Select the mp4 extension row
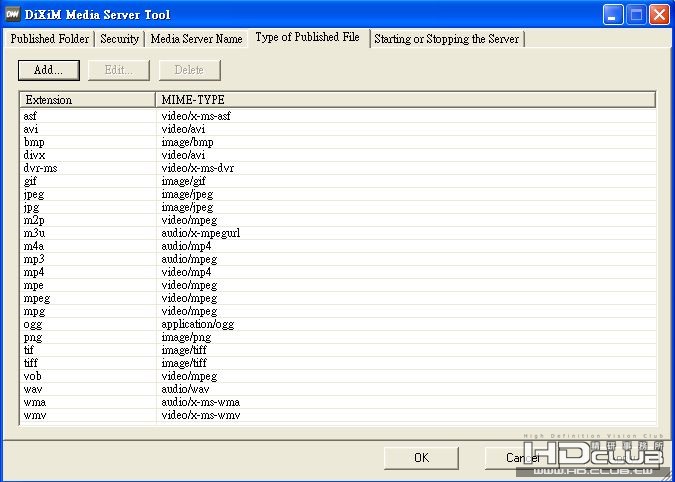Image resolution: width=675 pixels, height=482 pixels. [338, 272]
